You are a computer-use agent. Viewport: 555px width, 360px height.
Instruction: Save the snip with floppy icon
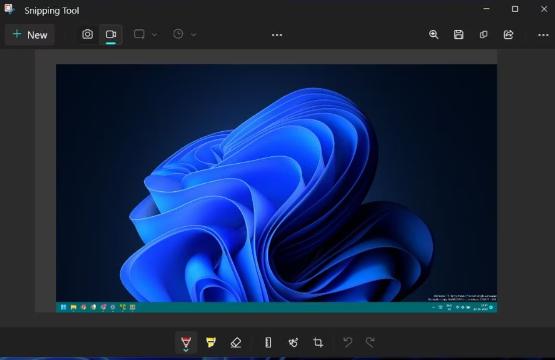(x=458, y=34)
